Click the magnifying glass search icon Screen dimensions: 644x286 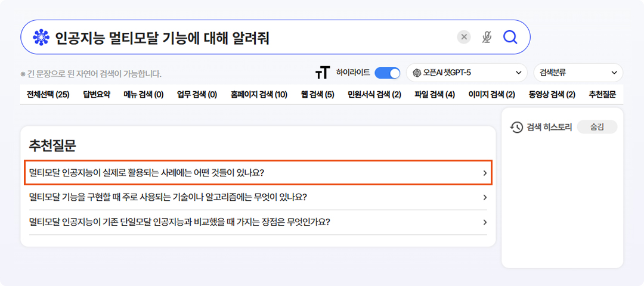click(510, 38)
